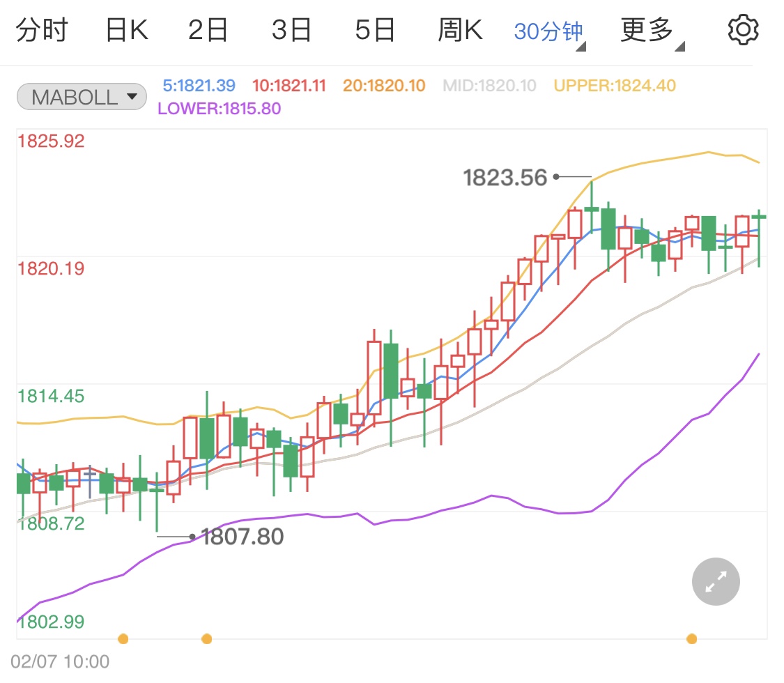This screenshot has width=784, height=683.
Task: Click the MA10 value 10:1821.11 legend
Action: [x=289, y=86]
